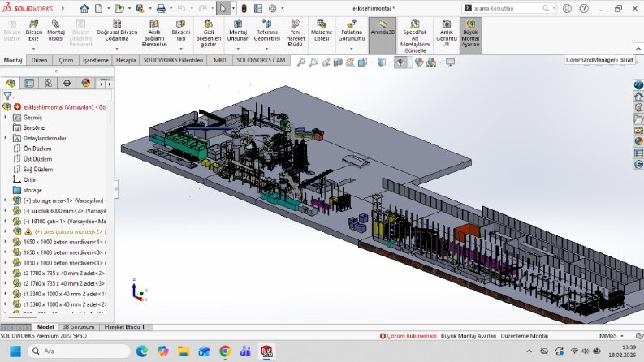
Task: Open the DisplayManager color wheel tab
Action: pyautogui.click(x=86, y=84)
